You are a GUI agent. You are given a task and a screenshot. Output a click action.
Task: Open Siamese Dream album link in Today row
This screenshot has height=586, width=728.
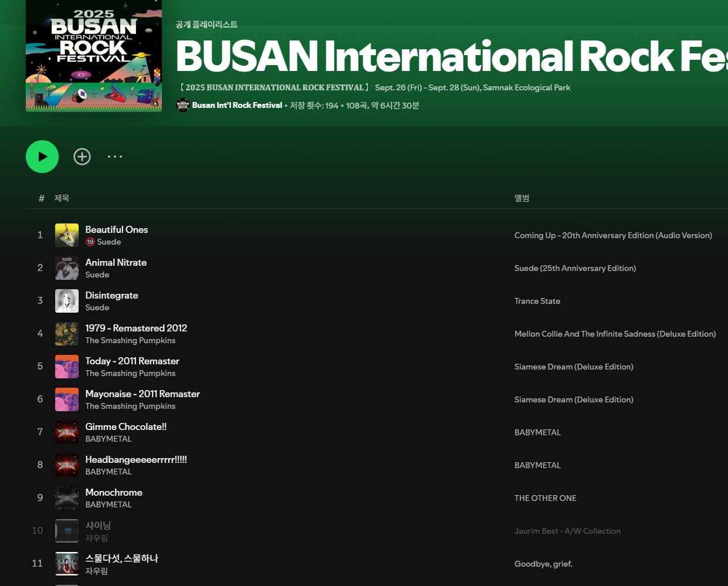[x=574, y=367]
